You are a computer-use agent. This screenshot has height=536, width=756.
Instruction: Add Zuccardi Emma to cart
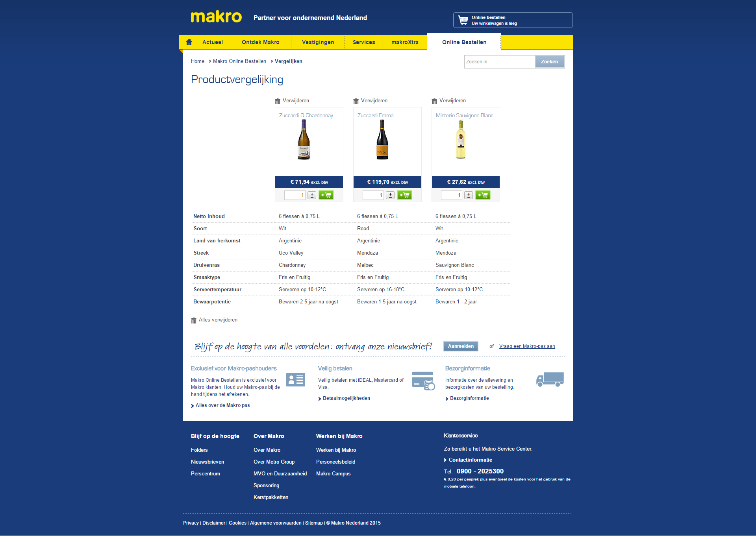[x=404, y=195]
